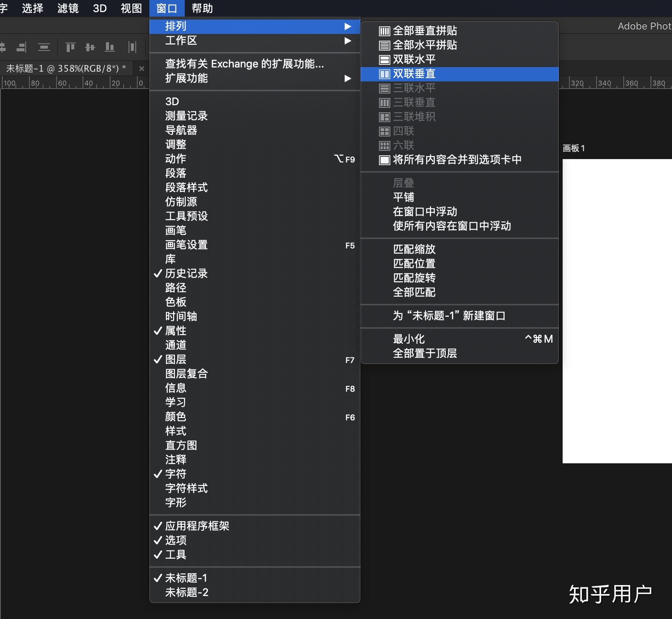This screenshot has width=672, height=619.
Task: Show the 动作 panel
Action: point(255,159)
